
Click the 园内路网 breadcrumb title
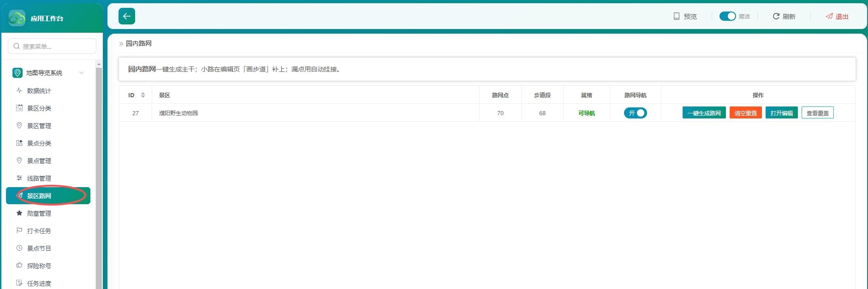pyautogui.click(x=139, y=43)
